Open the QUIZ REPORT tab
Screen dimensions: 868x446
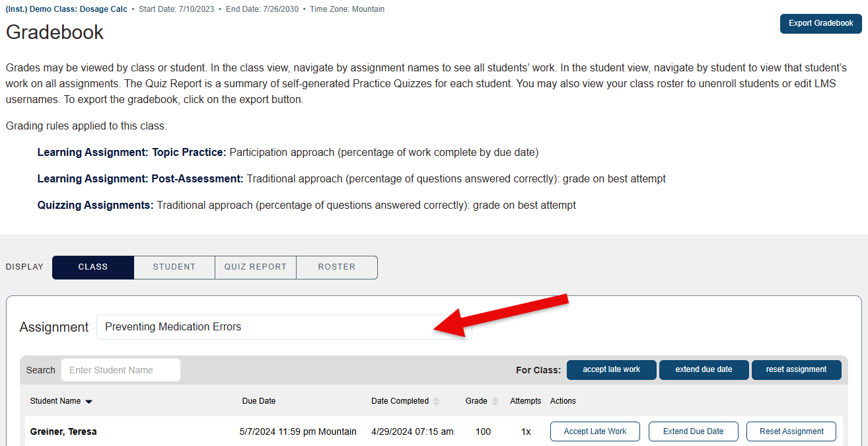255,267
